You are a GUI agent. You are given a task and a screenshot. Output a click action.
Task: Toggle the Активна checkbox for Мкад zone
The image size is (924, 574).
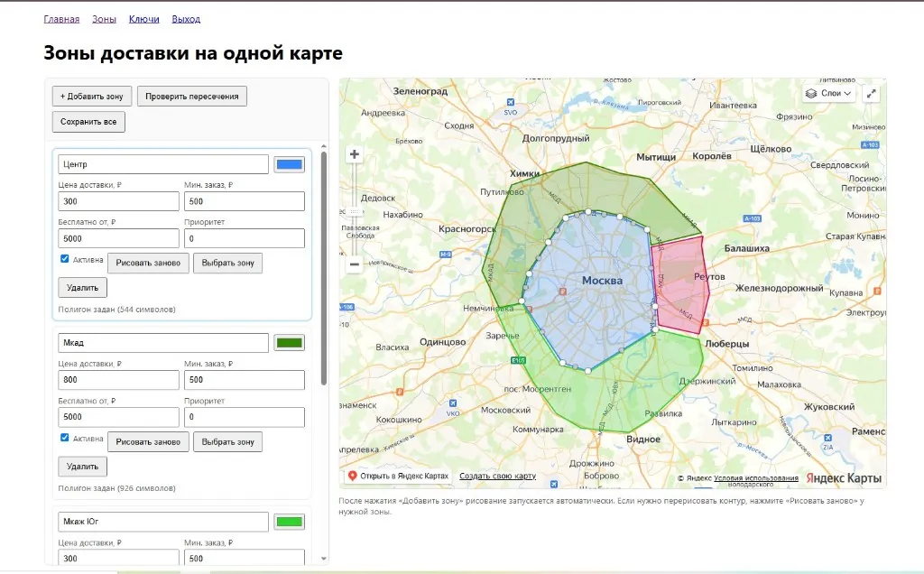65,438
